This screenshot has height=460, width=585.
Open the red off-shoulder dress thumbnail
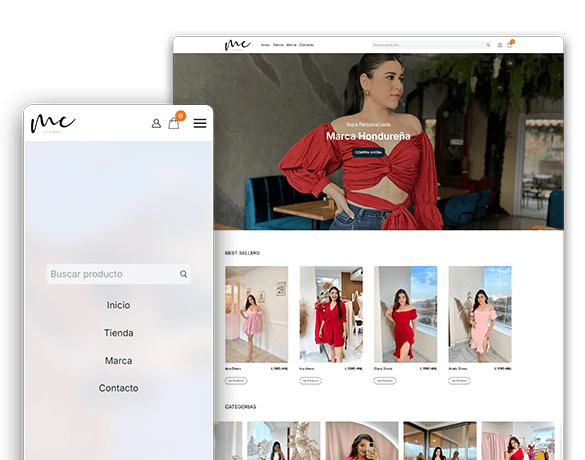coord(406,314)
